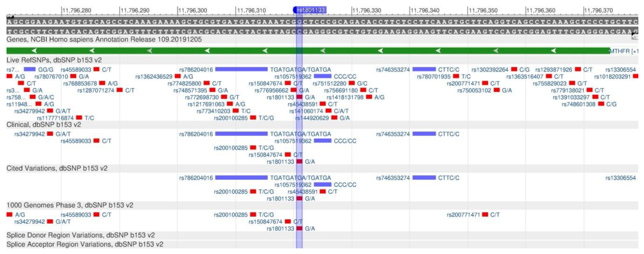
Task: Select SNP rs756691180 C/T
Action: coord(363,90)
